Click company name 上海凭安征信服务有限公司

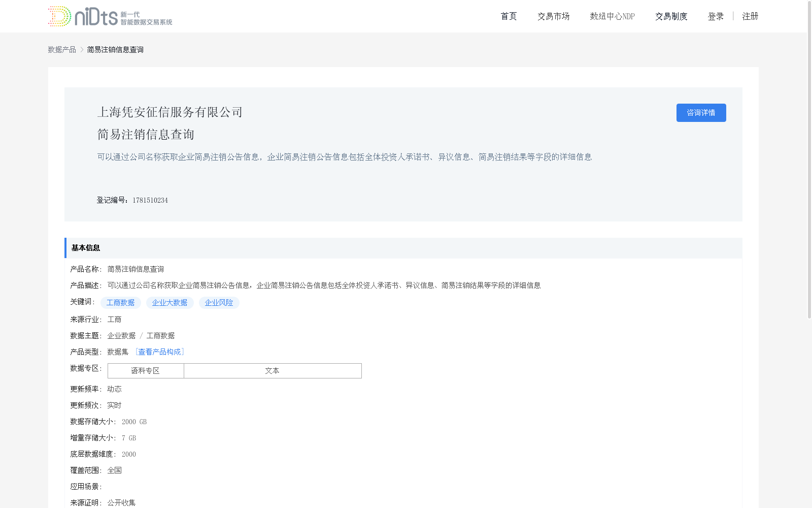[170, 112]
